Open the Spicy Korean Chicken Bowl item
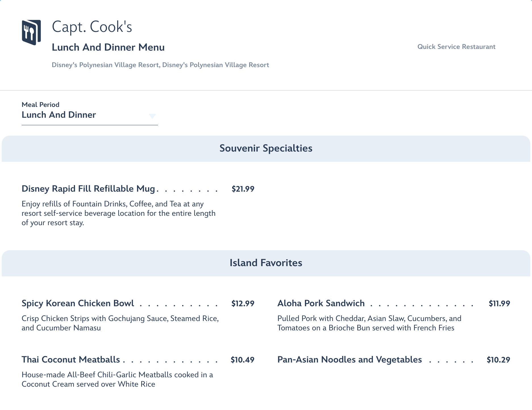532x410 pixels. click(78, 303)
